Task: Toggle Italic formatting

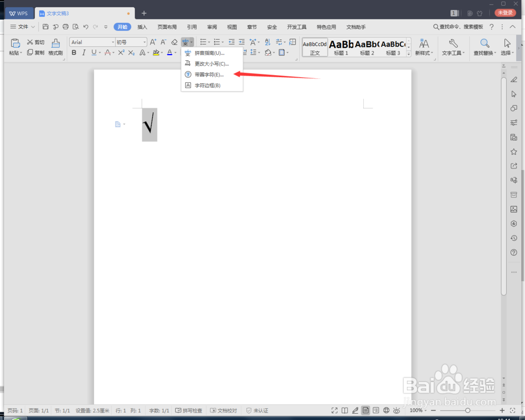Action: [83, 52]
